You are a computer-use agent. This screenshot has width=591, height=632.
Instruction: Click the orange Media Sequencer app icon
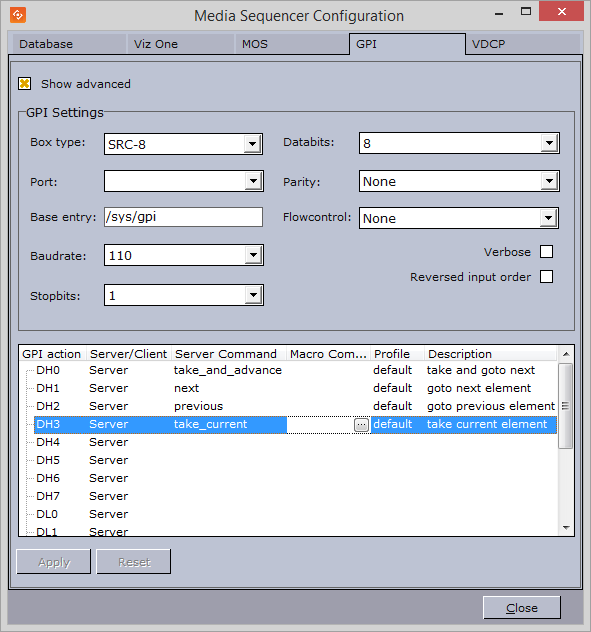click(18, 15)
